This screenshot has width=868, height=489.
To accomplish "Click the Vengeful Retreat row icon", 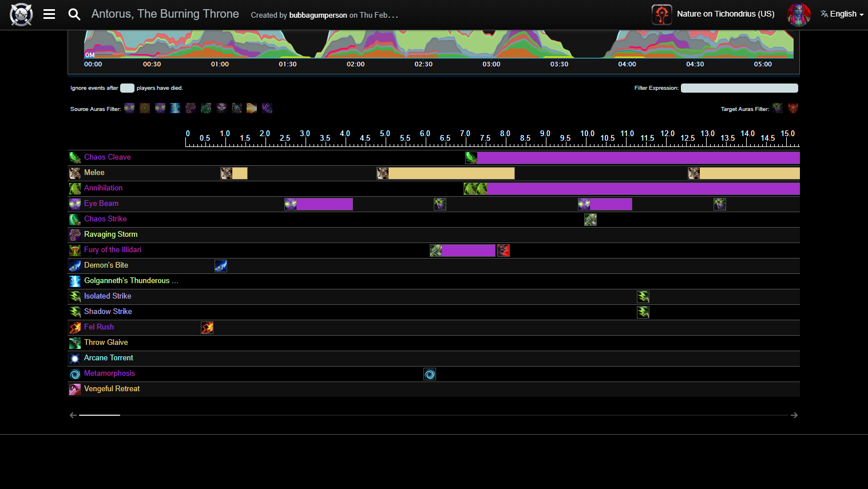I will tap(75, 389).
